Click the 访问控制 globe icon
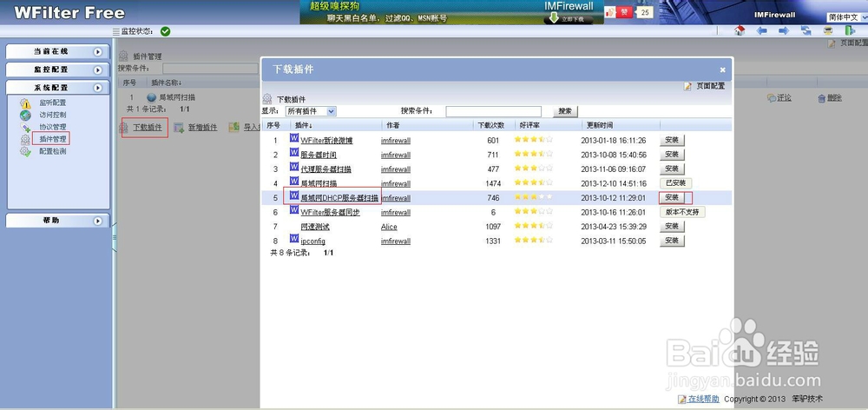The height and width of the screenshot is (410, 868). coord(25,116)
